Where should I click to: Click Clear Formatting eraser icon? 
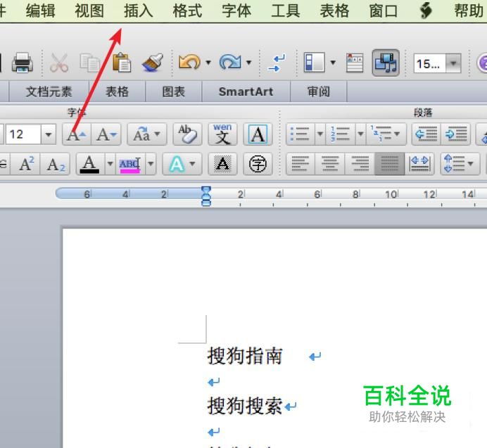tap(187, 134)
